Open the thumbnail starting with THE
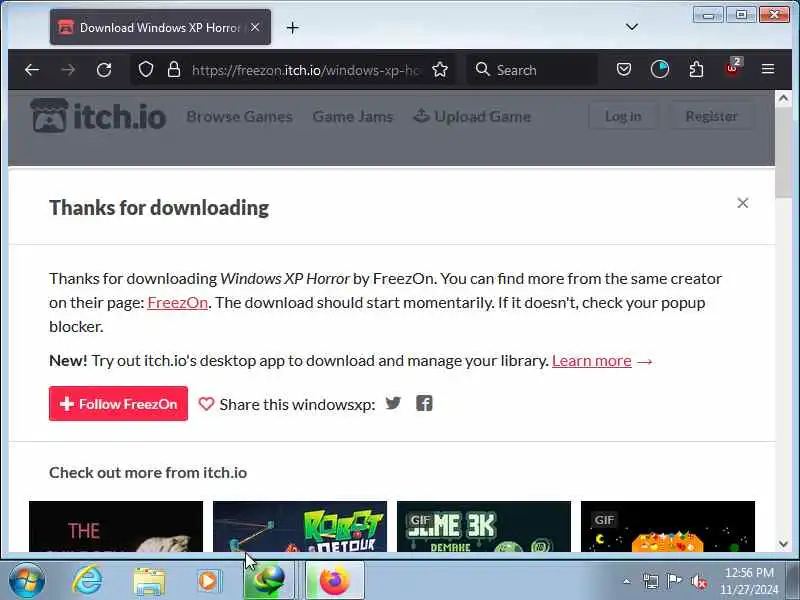 pos(116,526)
